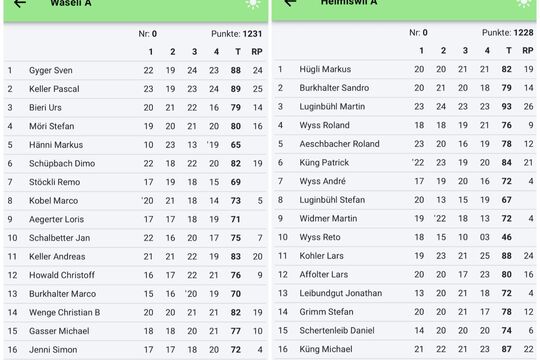The width and height of the screenshot is (540, 360).
Task: Select the Jenni Simon row
Action: click(x=136, y=350)
